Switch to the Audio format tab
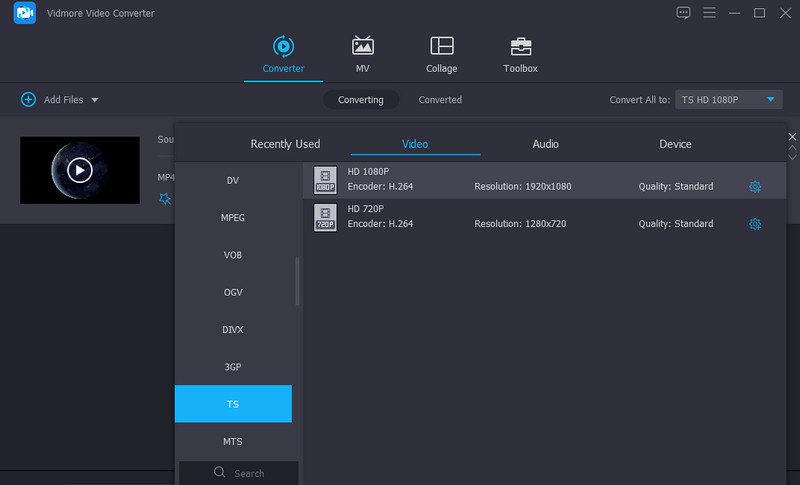This screenshot has width=800, height=485. click(545, 144)
